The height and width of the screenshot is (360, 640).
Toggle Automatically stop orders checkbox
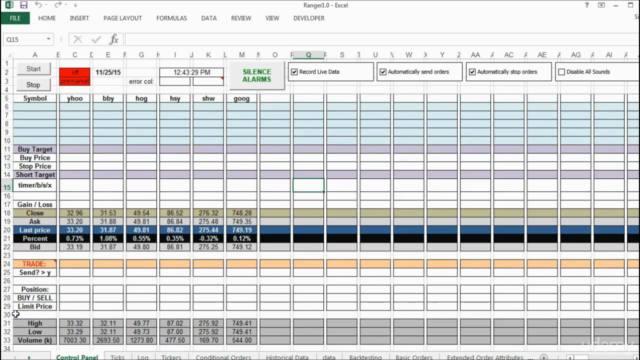(x=472, y=72)
